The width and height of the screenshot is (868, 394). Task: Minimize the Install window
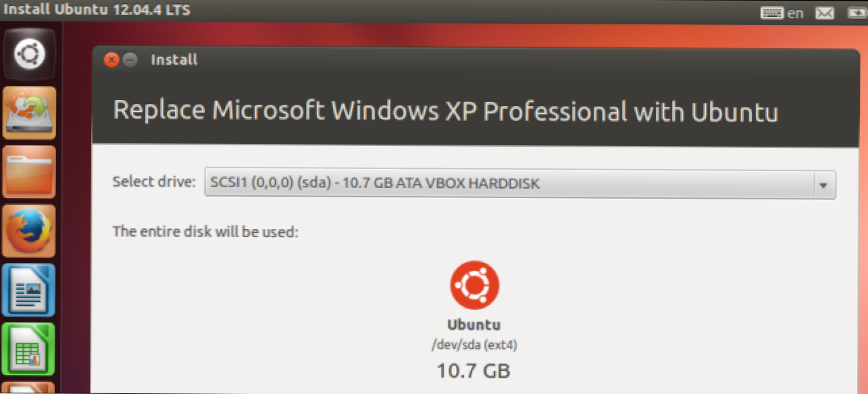(130, 59)
